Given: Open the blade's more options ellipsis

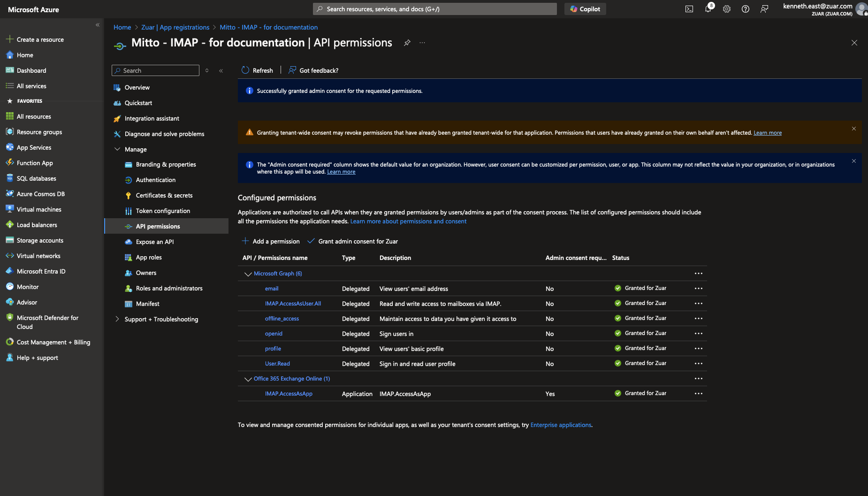Looking at the screenshot, I should 422,43.
